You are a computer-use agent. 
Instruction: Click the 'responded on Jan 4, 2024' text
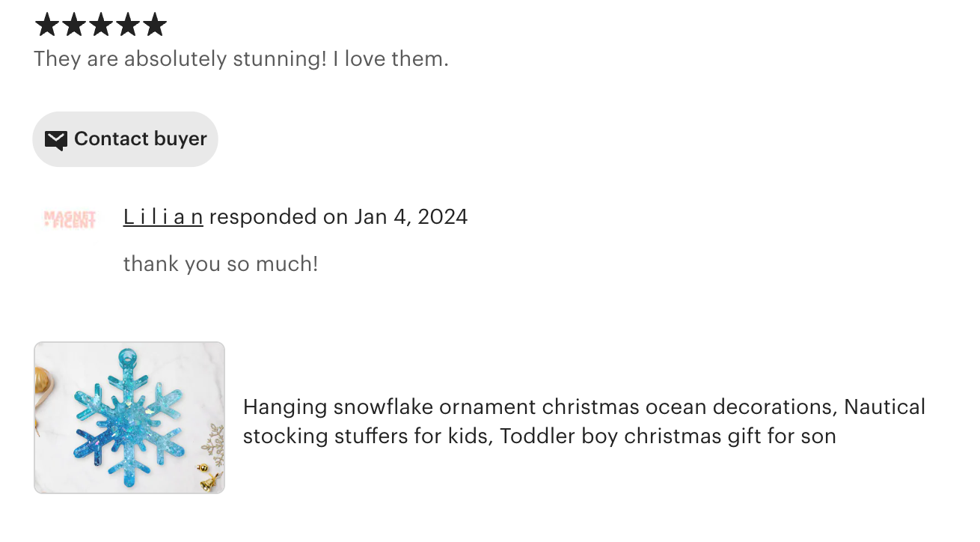coord(338,217)
